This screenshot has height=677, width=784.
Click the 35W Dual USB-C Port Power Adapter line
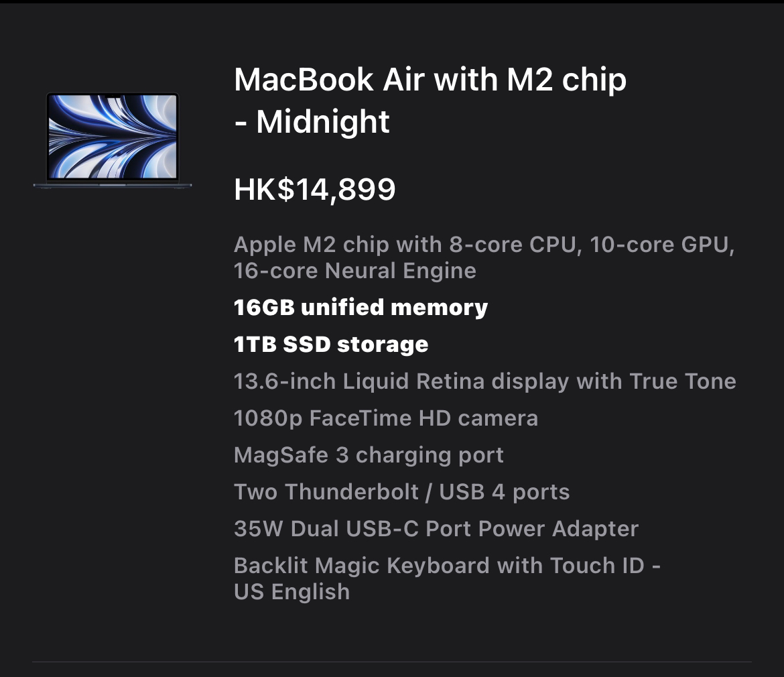[x=436, y=528]
